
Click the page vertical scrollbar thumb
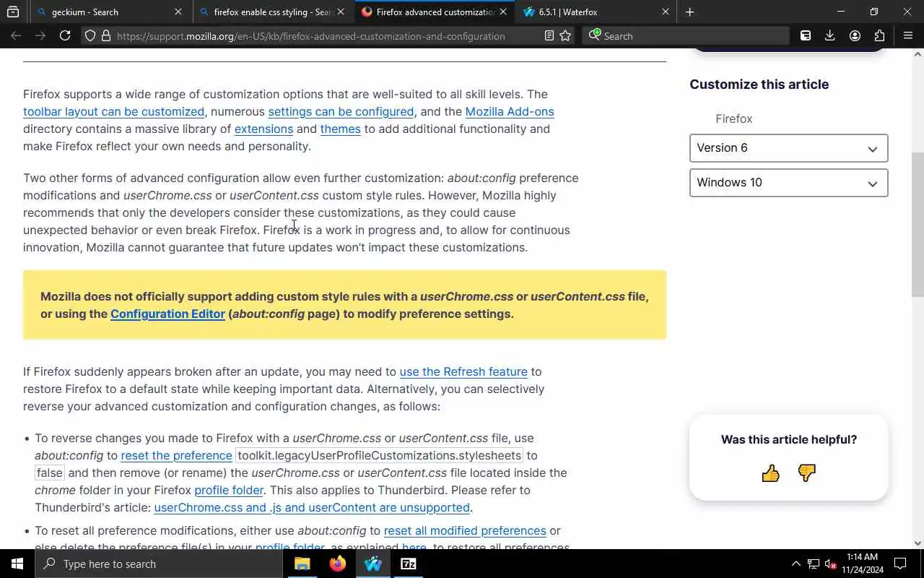(918, 224)
